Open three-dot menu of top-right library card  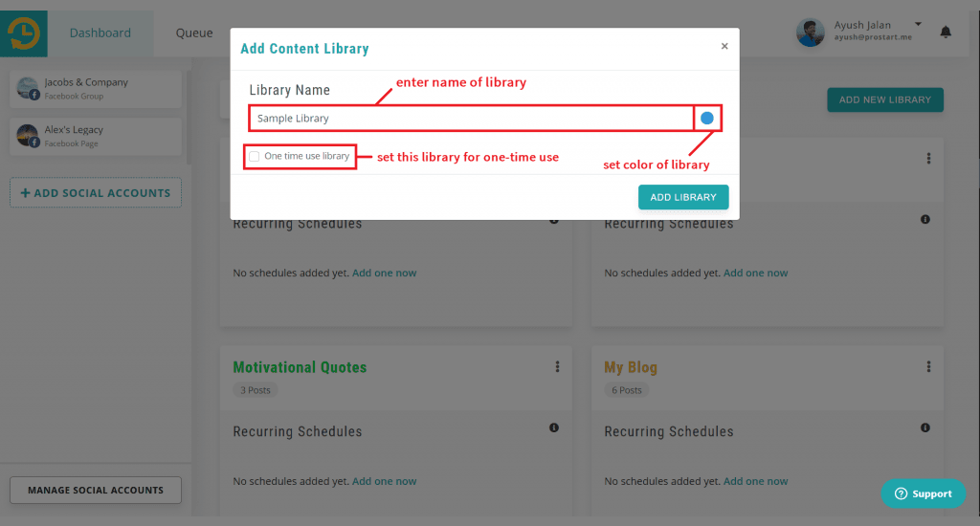pyautogui.click(x=928, y=159)
